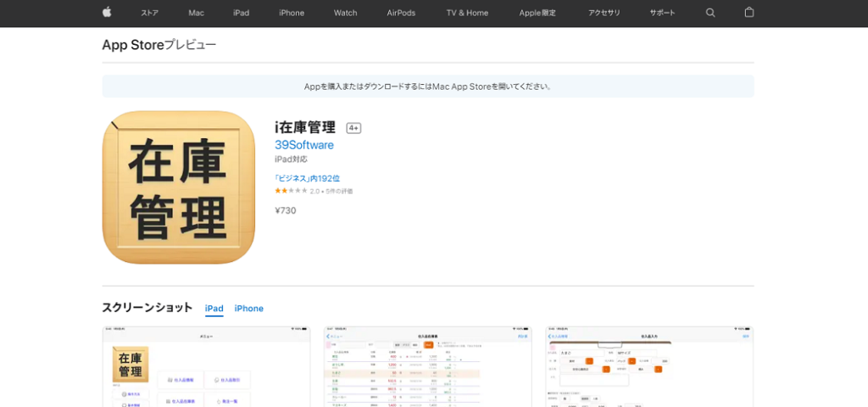
Task: Click the Apple logo icon
Action: [107, 12]
